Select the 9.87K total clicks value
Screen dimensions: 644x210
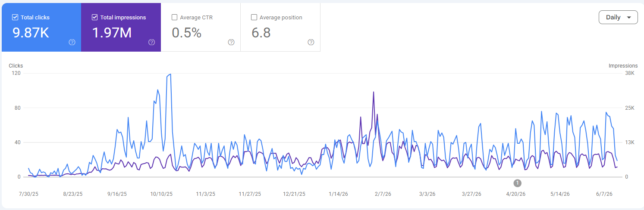point(31,33)
